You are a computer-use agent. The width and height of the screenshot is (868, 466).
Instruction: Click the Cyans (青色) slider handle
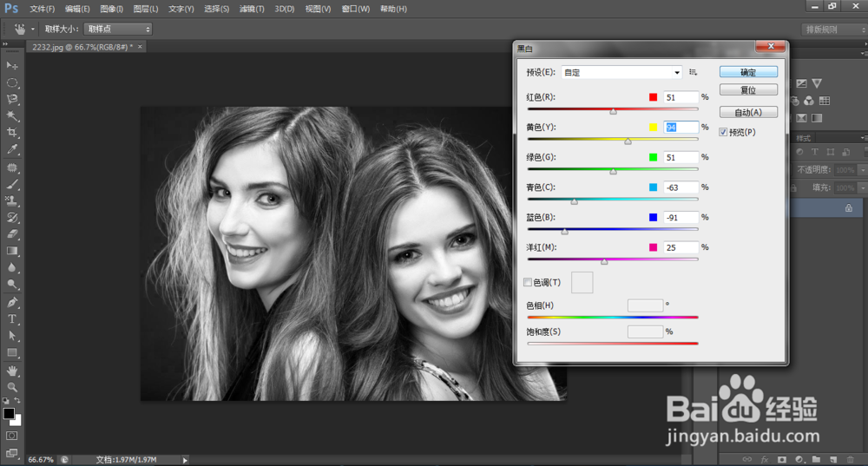click(575, 201)
